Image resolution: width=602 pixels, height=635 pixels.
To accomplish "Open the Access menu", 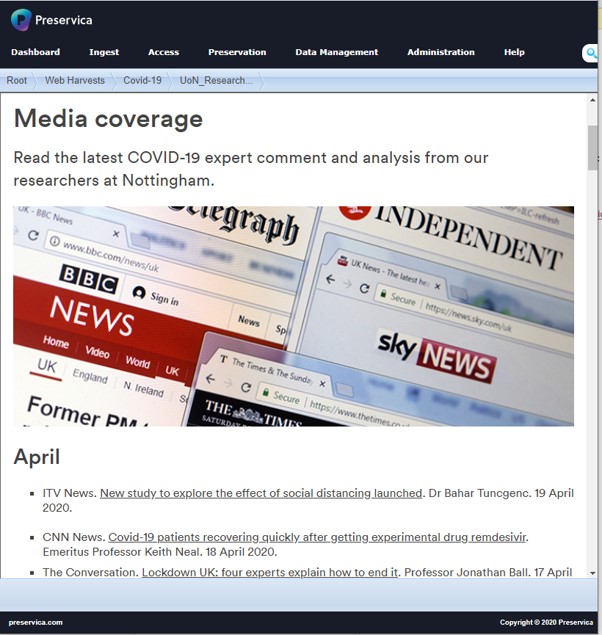I will (x=163, y=52).
